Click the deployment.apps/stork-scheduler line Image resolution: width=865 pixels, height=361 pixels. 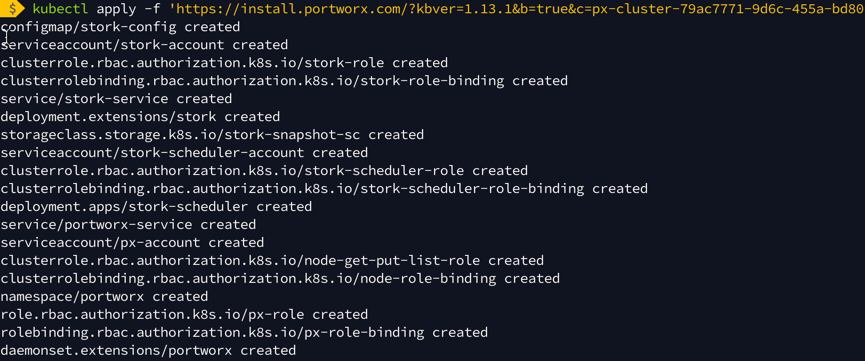tap(156, 206)
